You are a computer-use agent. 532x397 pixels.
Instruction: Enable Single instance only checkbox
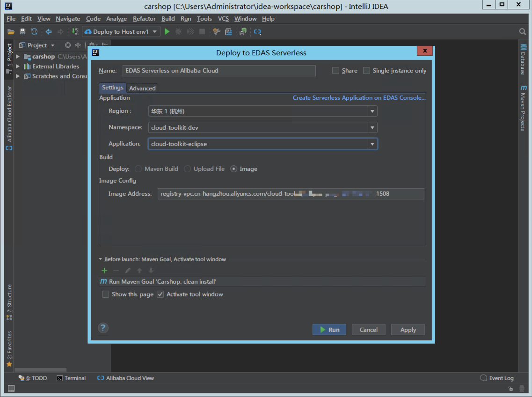tap(366, 70)
